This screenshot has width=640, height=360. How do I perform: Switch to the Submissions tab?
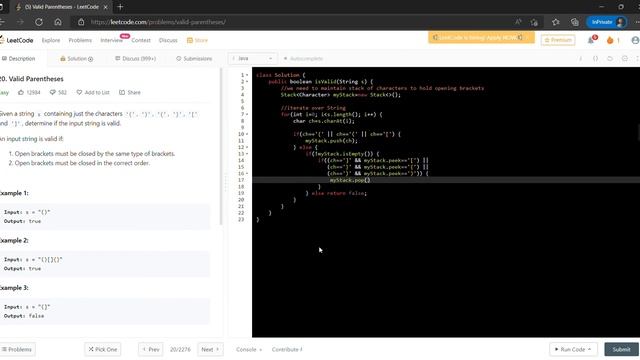click(x=194, y=58)
